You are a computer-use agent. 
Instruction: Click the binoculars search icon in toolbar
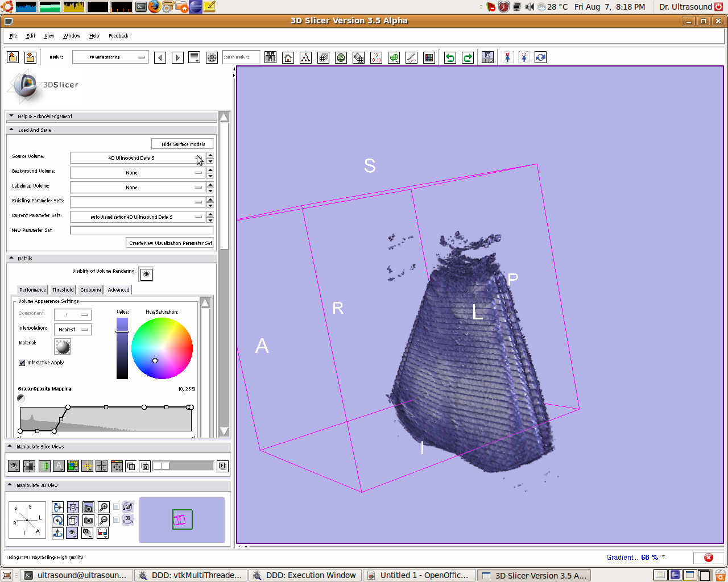point(271,57)
